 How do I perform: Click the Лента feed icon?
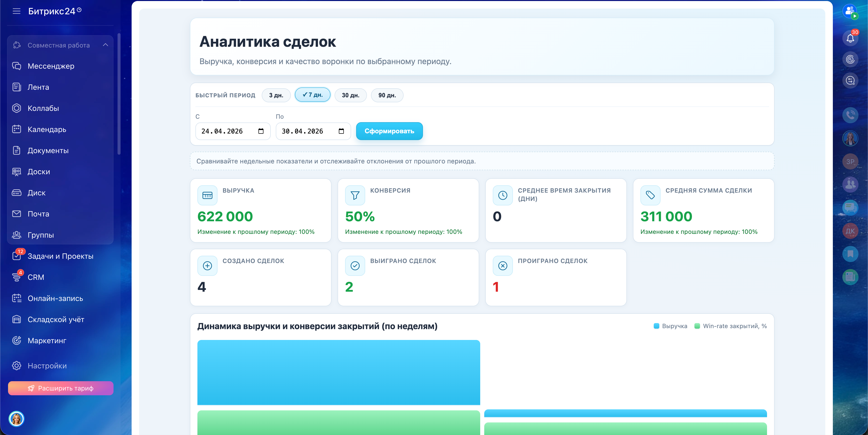pyautogui.click(x=17, y=87)
